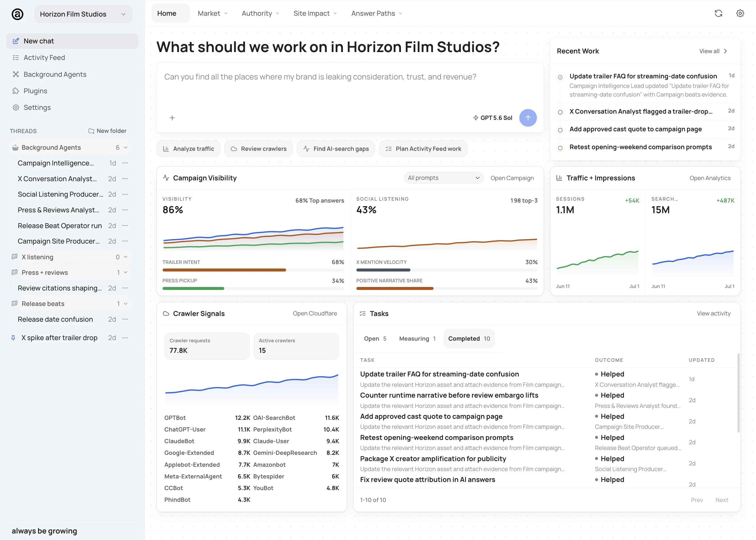Click status circle for Add approved cast quote
Image resolution: width=756 pixels, height=540 pixels.
pyautogui.click(x=560, y=130)
